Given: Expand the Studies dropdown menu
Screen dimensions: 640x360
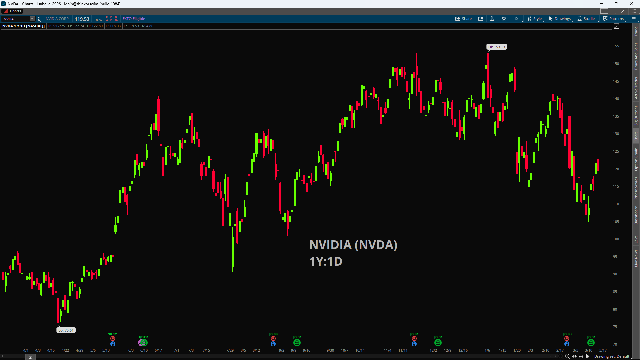Looking at the screenshot, I should click(587, 19).
